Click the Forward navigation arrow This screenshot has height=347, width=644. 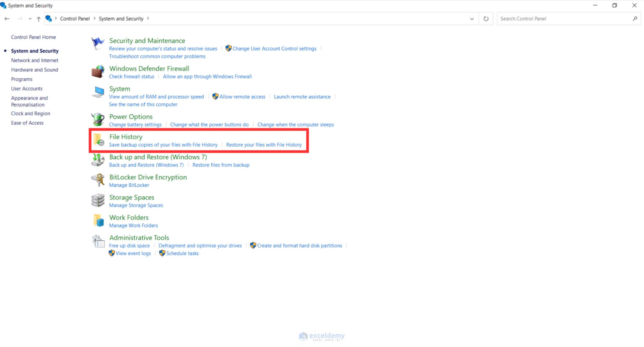click(20, 19)
